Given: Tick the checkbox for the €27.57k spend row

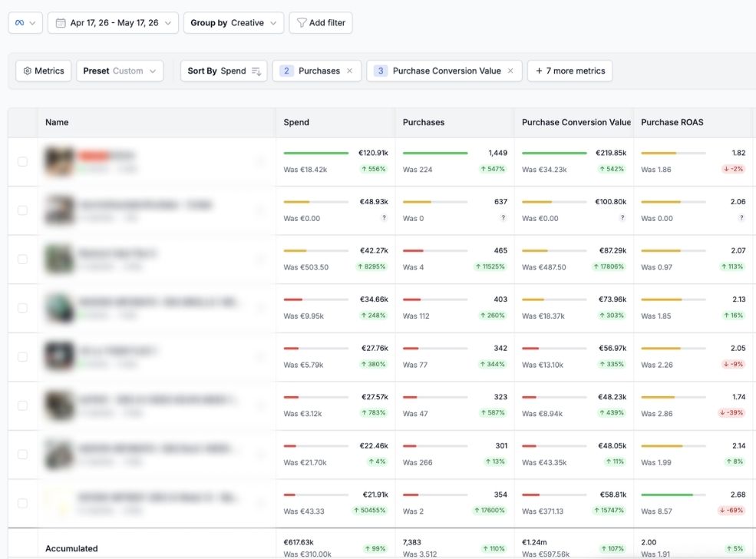Looking at the screenshot, I should [23, 405].
